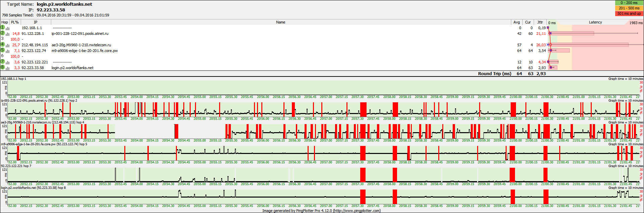Click the green hop 8 circle icon

[3, 67]
